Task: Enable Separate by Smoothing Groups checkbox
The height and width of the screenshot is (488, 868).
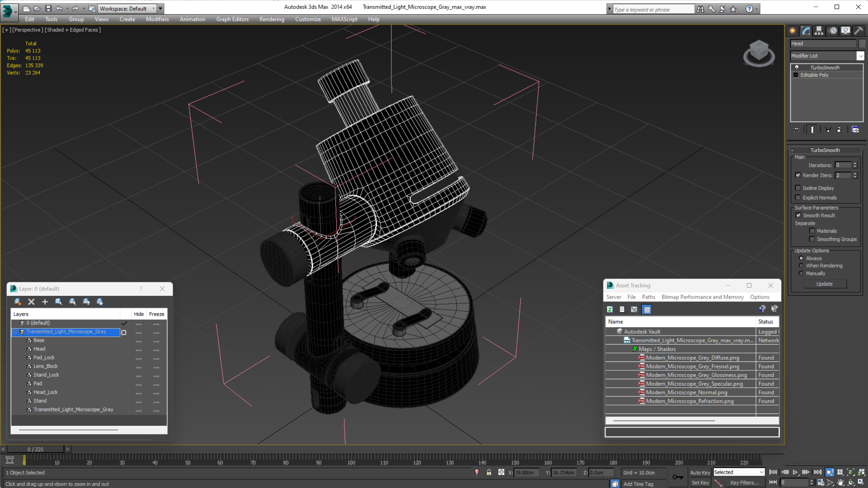Action: click(x=812, y=239)
